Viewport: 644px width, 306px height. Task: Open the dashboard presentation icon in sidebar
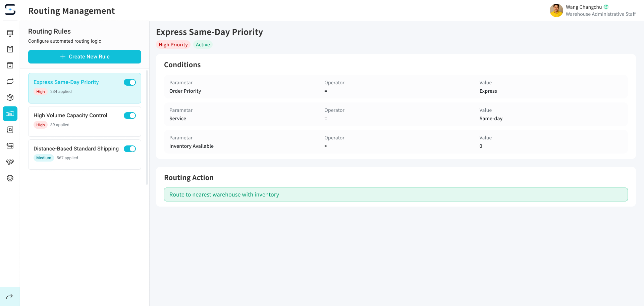click(10, 33)
